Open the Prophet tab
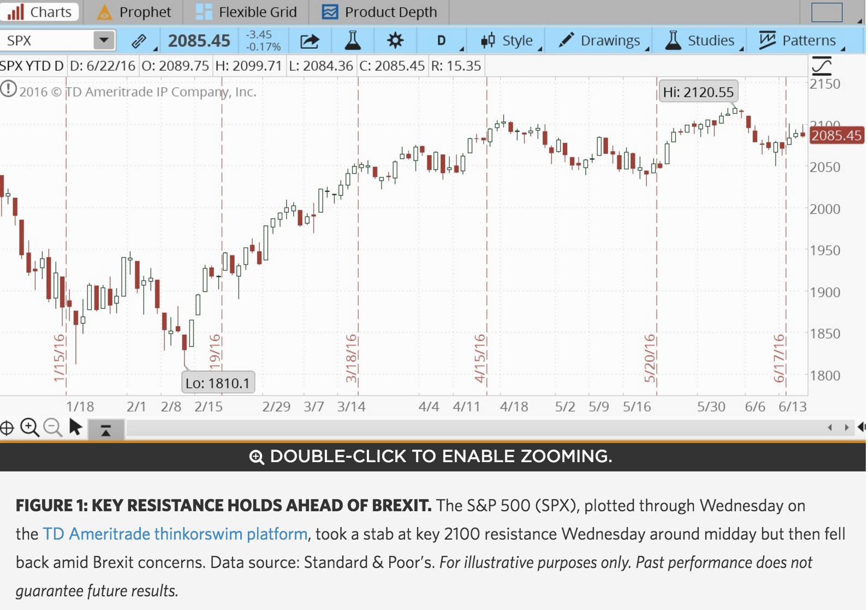 tap(134, 12)
